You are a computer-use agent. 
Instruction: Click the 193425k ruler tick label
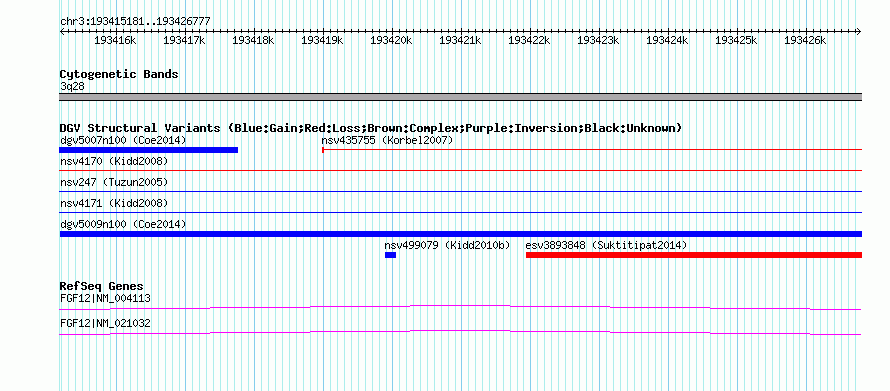click(x=736, y=40)
